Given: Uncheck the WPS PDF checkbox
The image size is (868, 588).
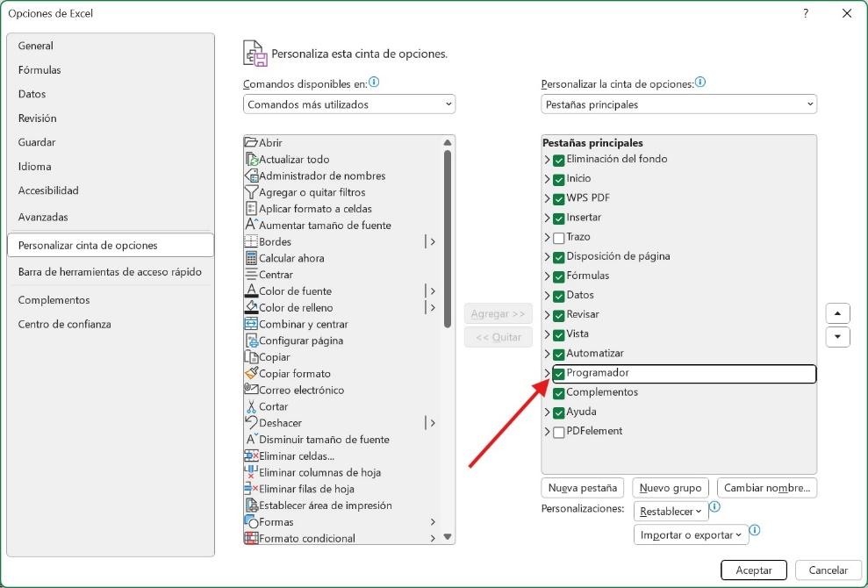Looking at the screenshot, I should (x=558, y=198).
